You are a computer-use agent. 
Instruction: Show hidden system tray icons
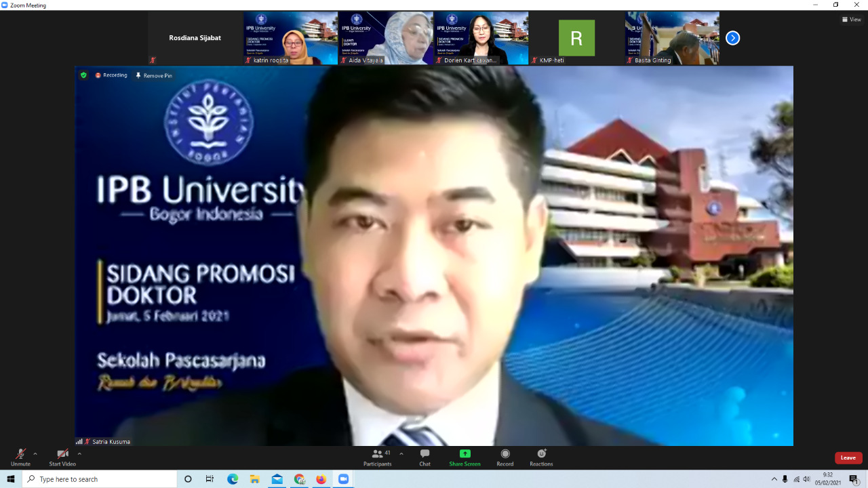click(774, 479)
